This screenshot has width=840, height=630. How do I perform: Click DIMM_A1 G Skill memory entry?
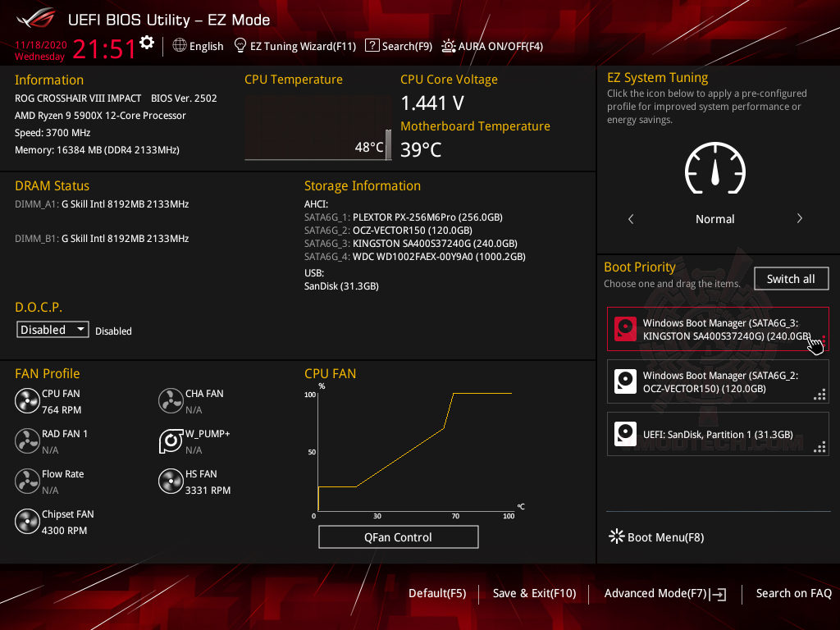pos(102,204)
